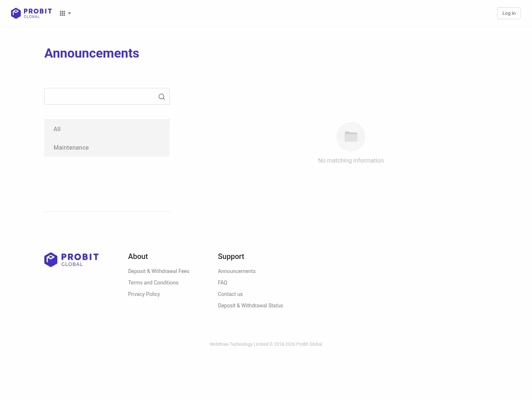Select the All announcements category
This screenshot has height=399, width=532.
click(x=57, y=129)
